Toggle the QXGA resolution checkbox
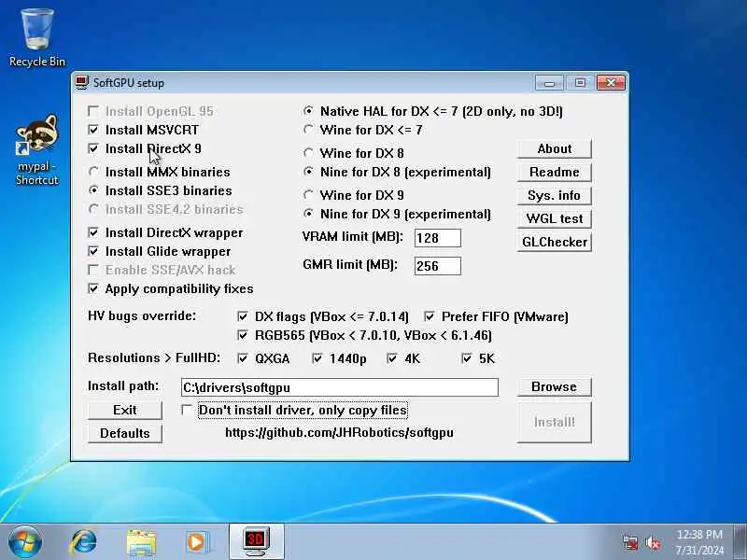The image size is (747, 560). pyautogui.click(x=243, y=358)
